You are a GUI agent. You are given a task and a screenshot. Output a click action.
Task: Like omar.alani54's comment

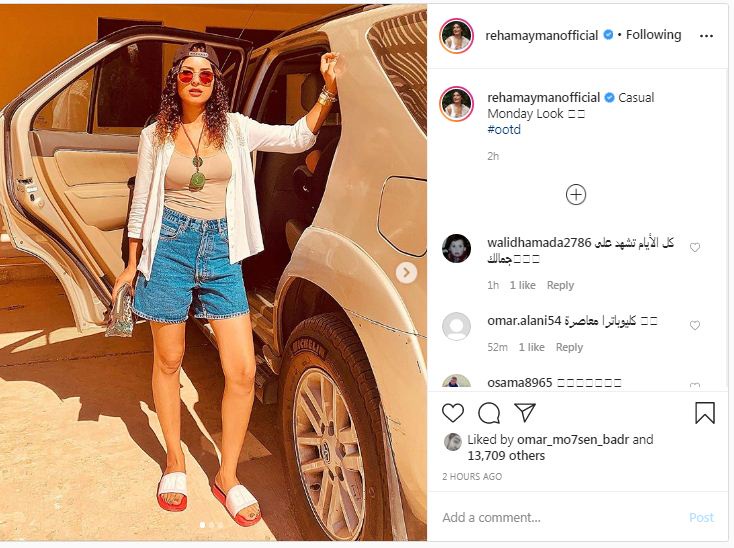pos(695,325)
